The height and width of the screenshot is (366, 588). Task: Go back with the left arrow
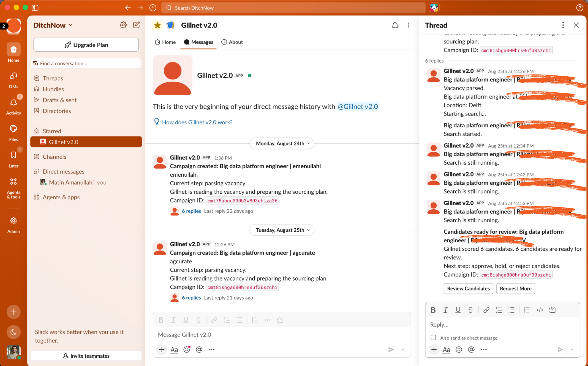(x=128, y=8)
